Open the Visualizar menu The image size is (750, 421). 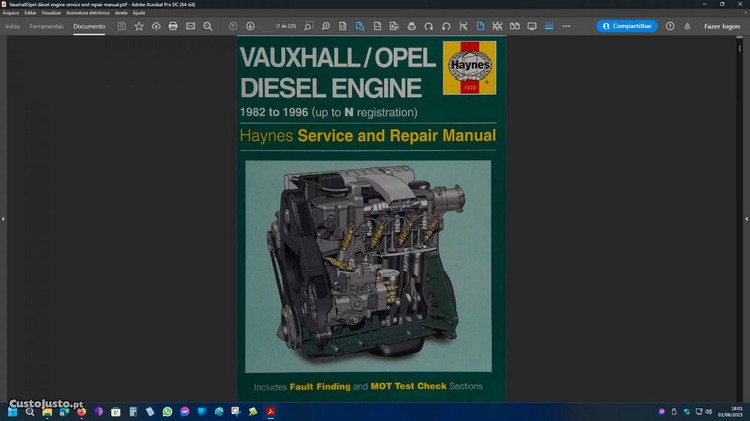pos(52,12)
